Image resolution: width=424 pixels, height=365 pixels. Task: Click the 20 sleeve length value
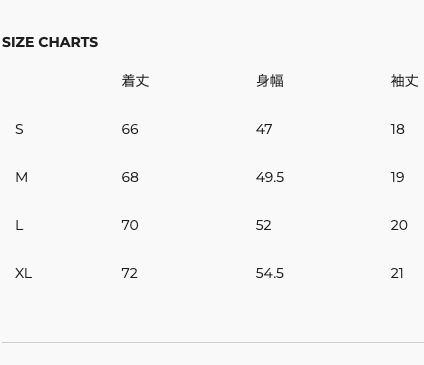(x=399, y=225)
